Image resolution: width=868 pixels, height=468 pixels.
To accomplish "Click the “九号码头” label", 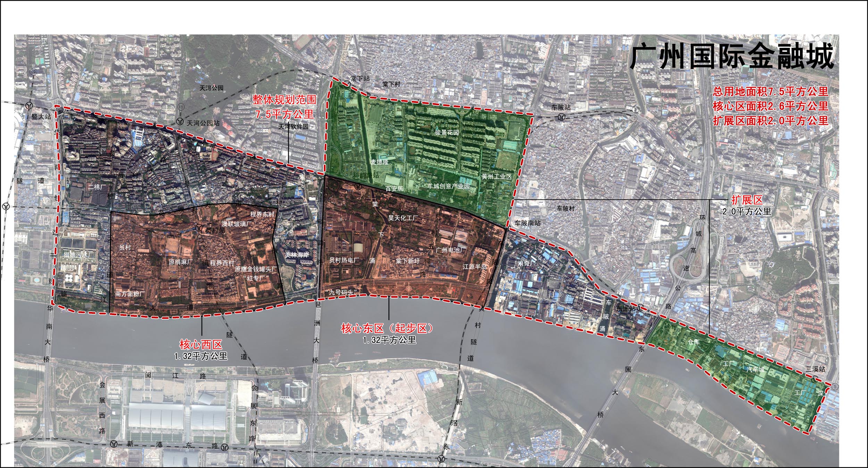I will pyautogui.click(x=341, y=292).
